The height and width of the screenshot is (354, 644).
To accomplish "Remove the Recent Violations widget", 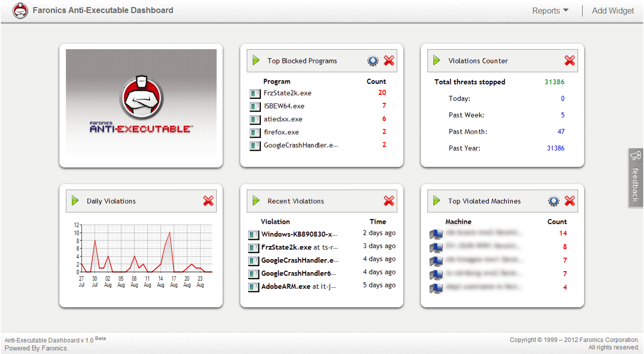I will coord(389,200).
